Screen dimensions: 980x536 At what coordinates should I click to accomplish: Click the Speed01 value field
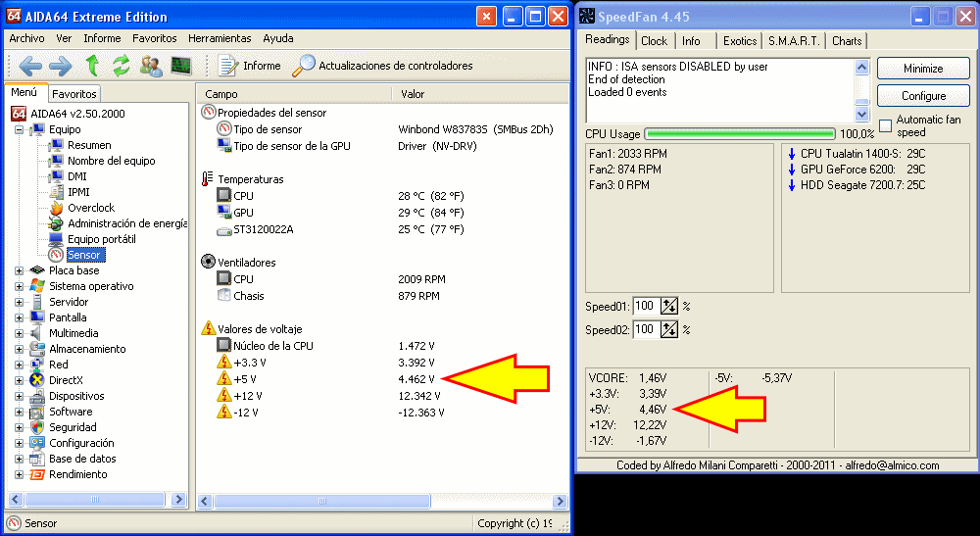point(647,306)
